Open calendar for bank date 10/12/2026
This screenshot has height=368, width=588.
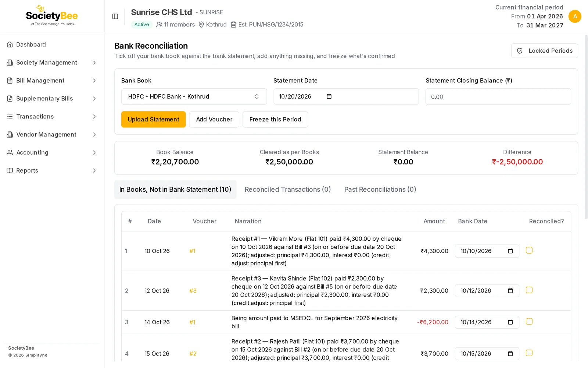click(x=510, y=291)
